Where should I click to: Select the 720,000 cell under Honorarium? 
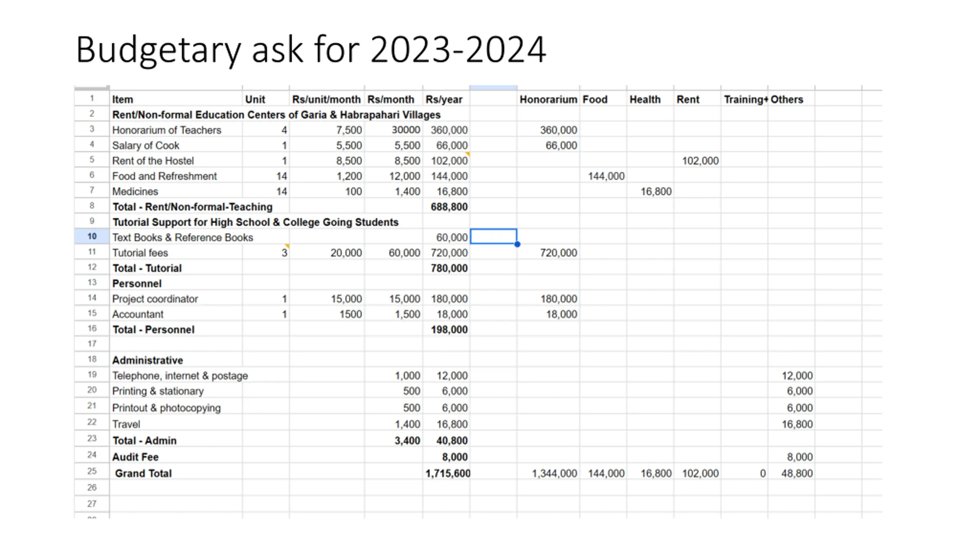[x=548, y=253]
